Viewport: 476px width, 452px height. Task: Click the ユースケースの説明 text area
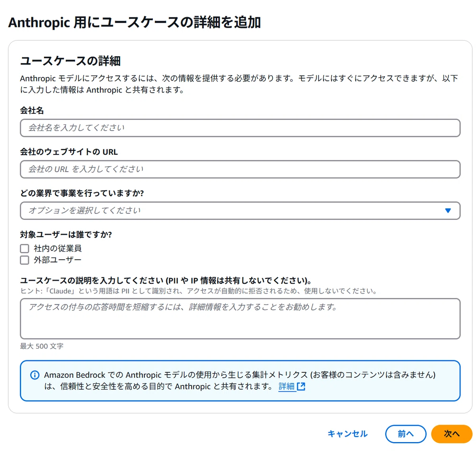tap(240, 319)
